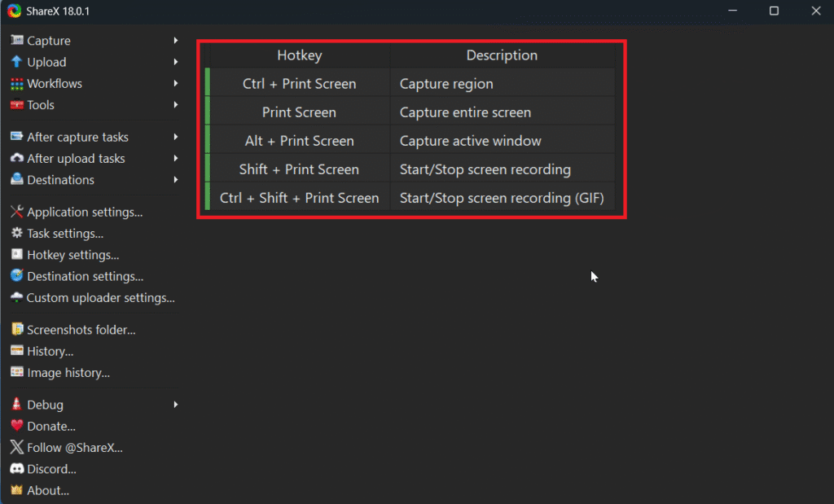Click the Donate heart icon
The height and width of the screenshot is (504, 834).
[x=16, y=426]
